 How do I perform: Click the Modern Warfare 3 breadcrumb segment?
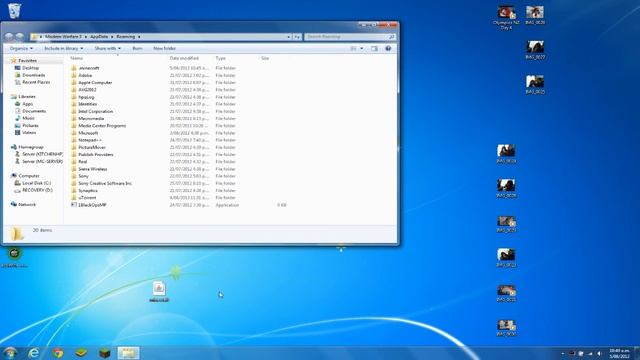point(63,37)
